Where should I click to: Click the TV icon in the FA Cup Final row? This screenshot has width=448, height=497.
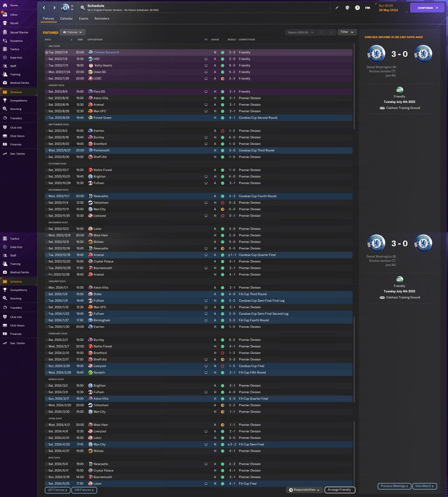coord(206,484)
